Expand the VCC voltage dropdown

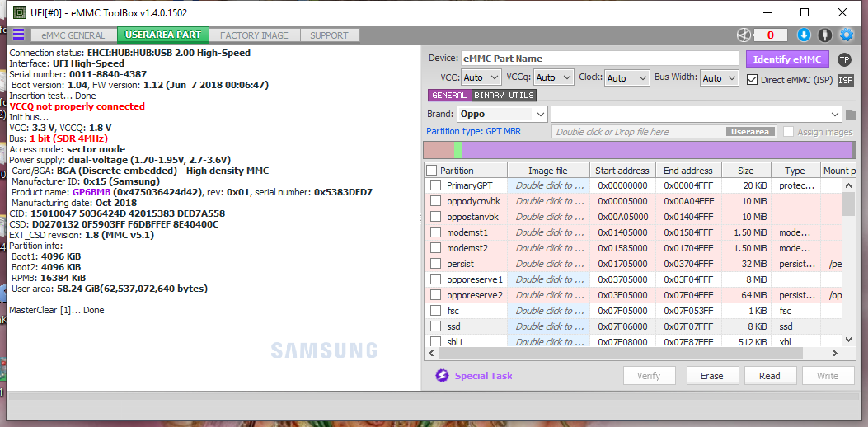(481, 78)
